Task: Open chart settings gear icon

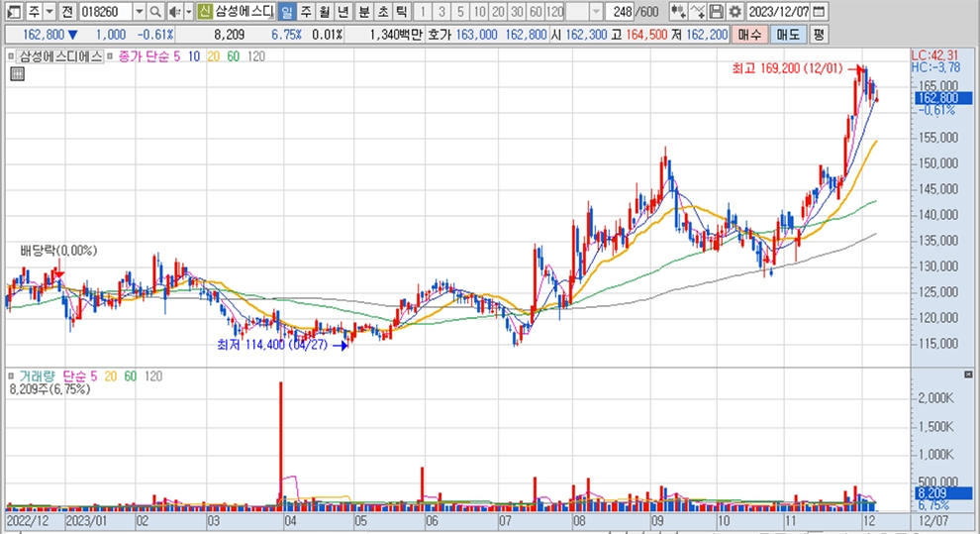Action: pyautogui.click(x=735, y=11)
